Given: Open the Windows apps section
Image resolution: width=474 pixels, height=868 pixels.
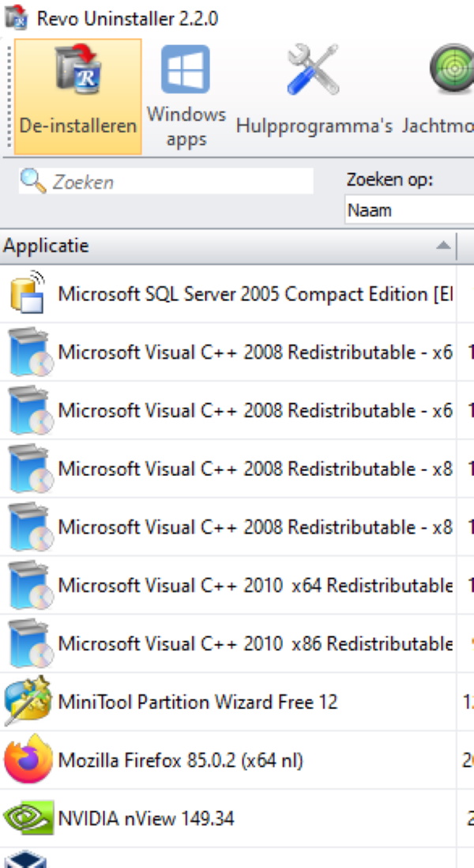Looking at the screenshot, I should coord(186,71).
